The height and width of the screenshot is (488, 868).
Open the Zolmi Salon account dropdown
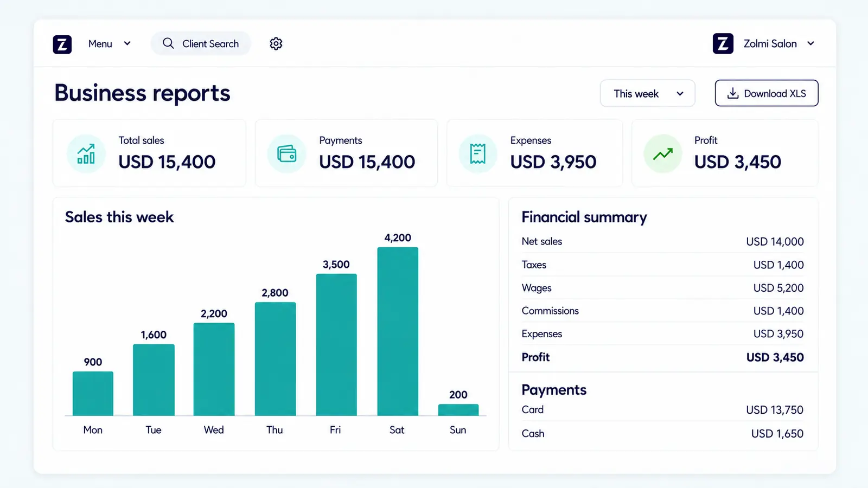pyautogui.click(x=780, y=44)
